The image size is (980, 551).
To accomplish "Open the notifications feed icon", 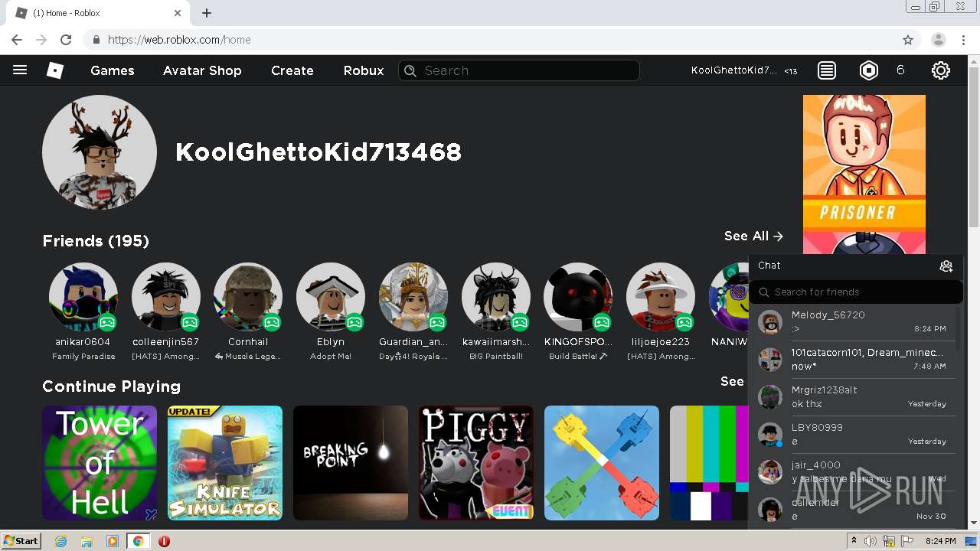I will coord(827,70).
